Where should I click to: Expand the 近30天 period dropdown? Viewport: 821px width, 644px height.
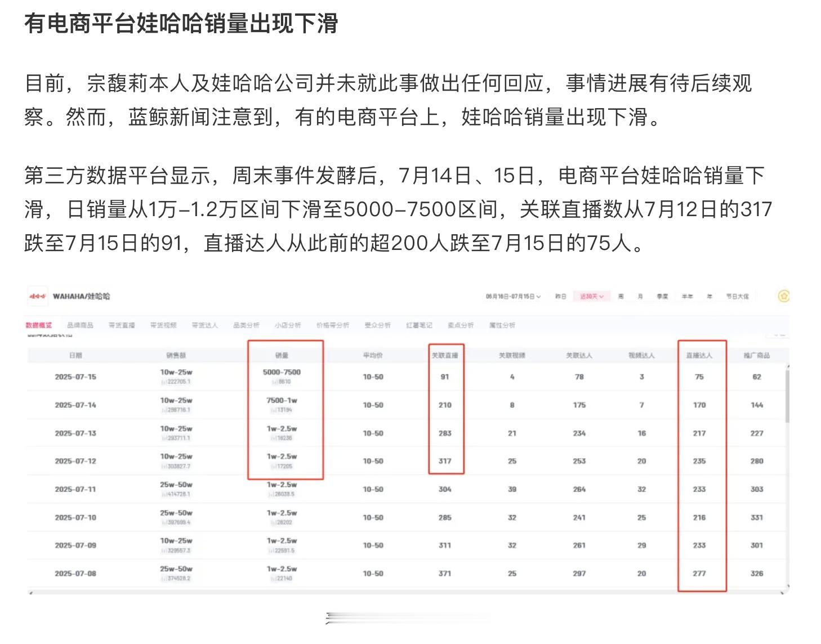[x=591, y=296]
